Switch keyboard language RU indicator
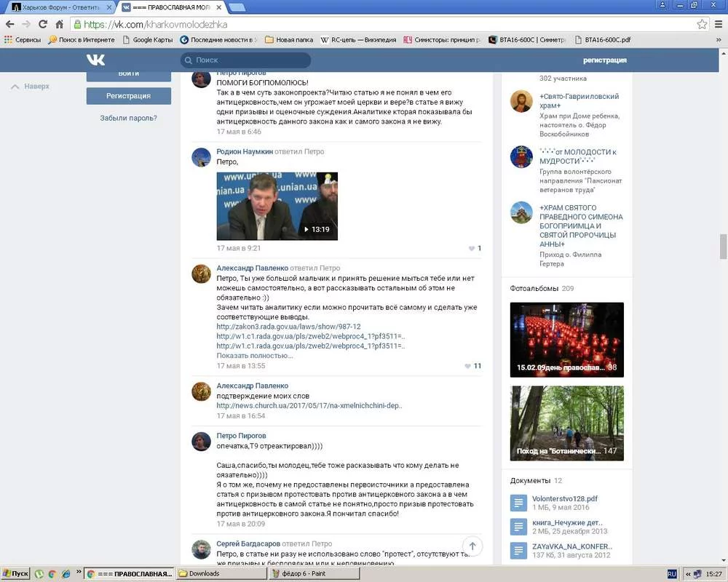Viewport: 728px width, 582px height. pos(671,574)
